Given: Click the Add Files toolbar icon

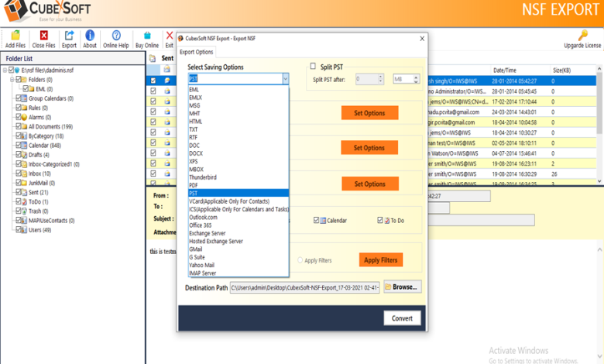Looking at the screenshot, I should [x=15, y=36].
